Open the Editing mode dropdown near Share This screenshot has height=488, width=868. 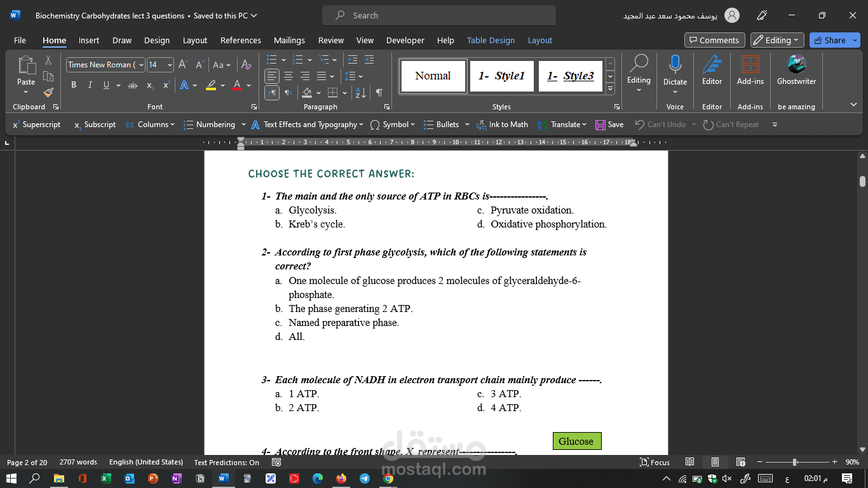[777, 40]
